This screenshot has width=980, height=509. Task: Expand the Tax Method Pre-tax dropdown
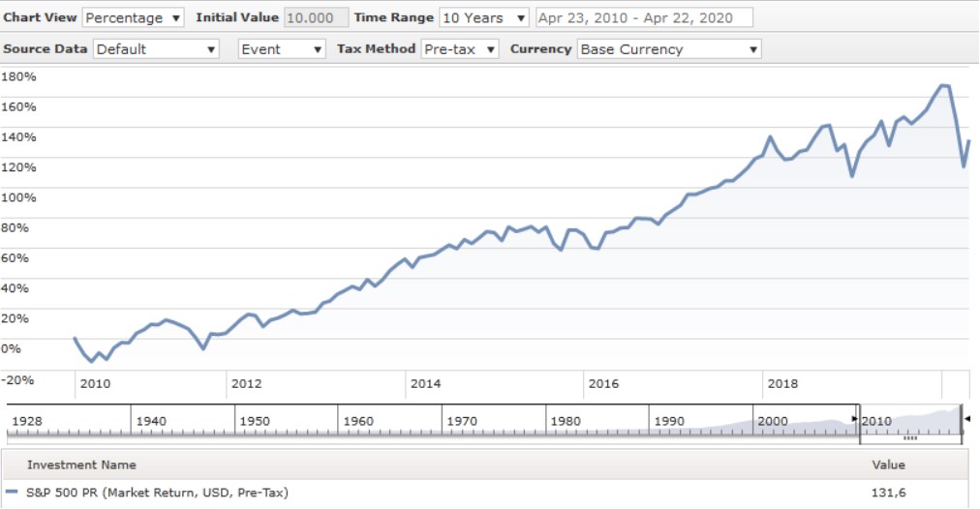coord(459,49)
